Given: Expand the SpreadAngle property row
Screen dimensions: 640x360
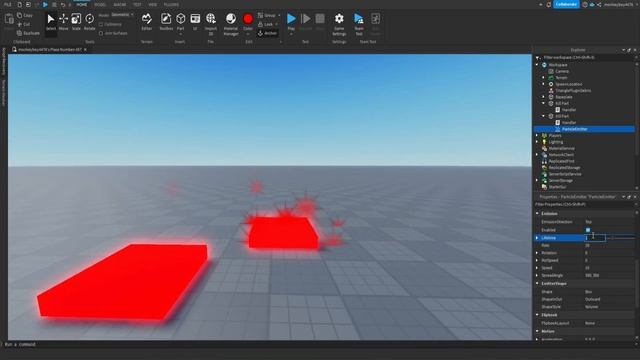Looking at the screenshot, I should pyautogui.click(x=537, y=276).
